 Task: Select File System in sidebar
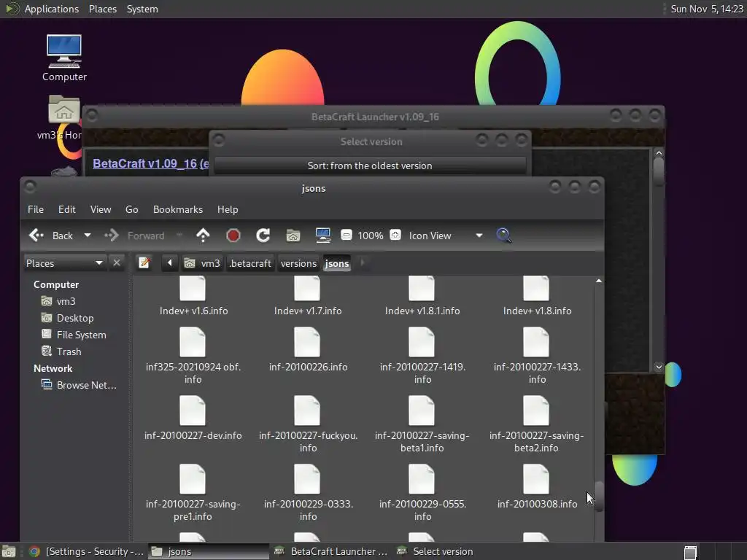pyautogui.click(x=74, y=335)
